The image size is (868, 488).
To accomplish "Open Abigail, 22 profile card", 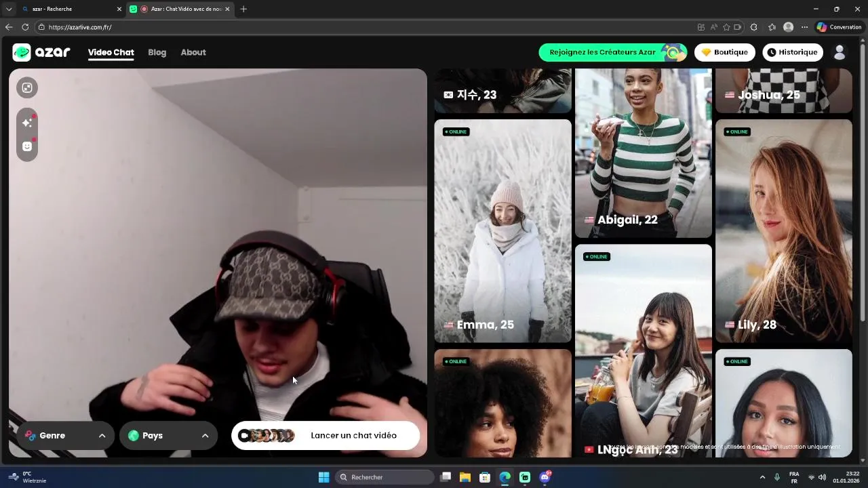I will click(x=643, y=153).
